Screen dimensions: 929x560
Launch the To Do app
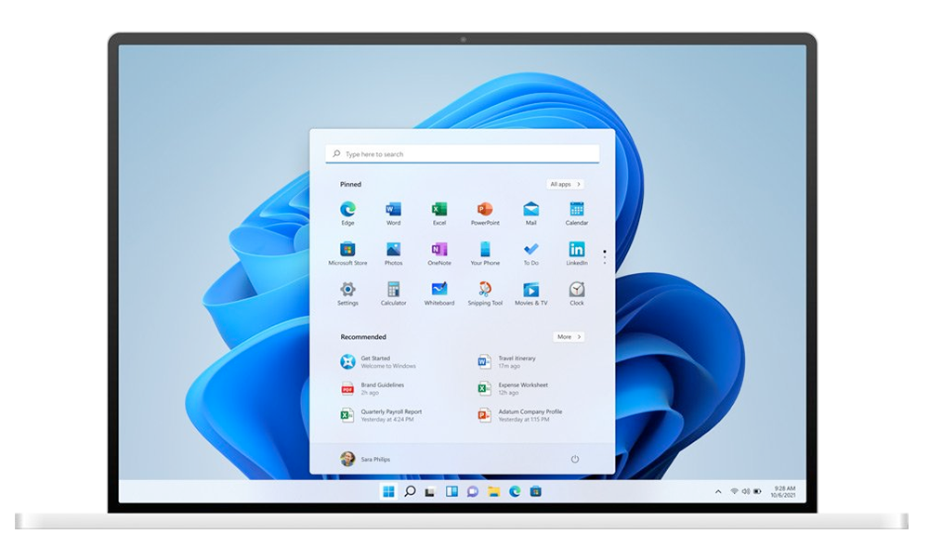[x=530, y=253]
